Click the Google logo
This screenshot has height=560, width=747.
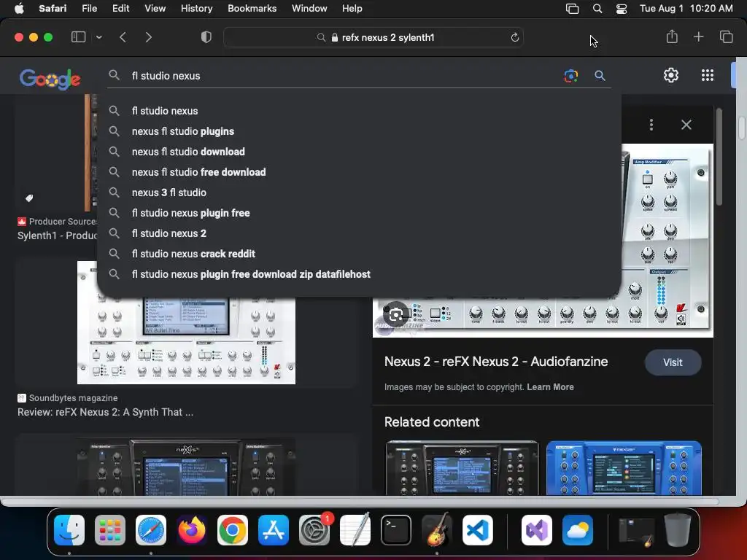pyautogui.click(x=50, y=79)
